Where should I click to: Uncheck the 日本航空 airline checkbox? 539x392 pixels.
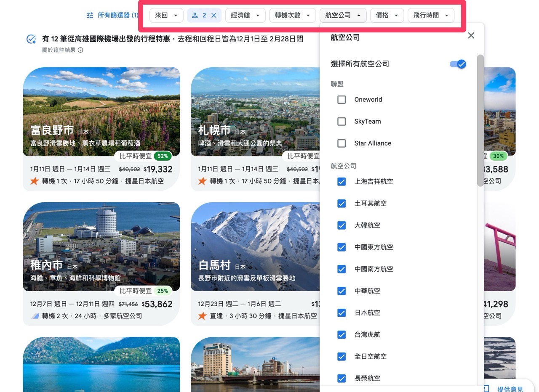point(342,313)
